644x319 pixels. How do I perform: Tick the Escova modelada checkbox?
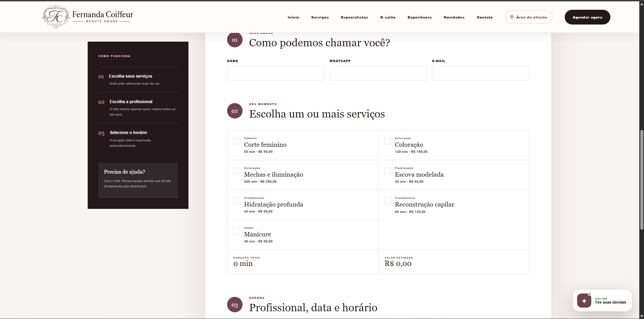[x=388, y=171]
